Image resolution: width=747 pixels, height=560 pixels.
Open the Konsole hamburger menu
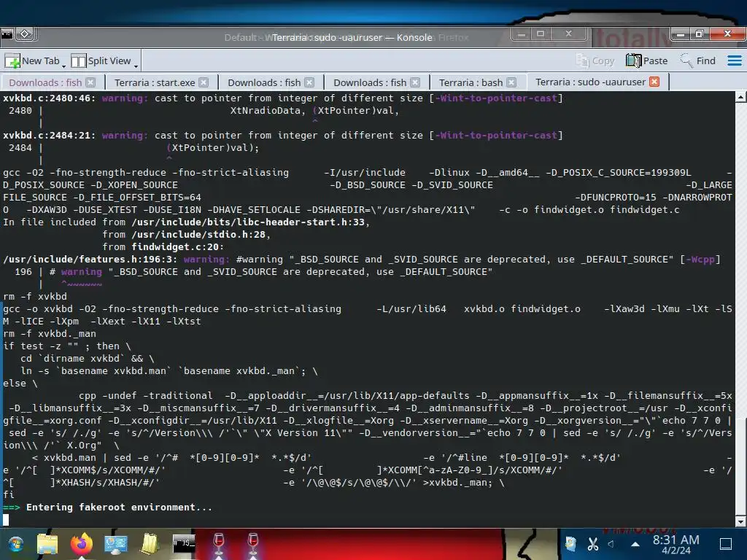point(734,61)
